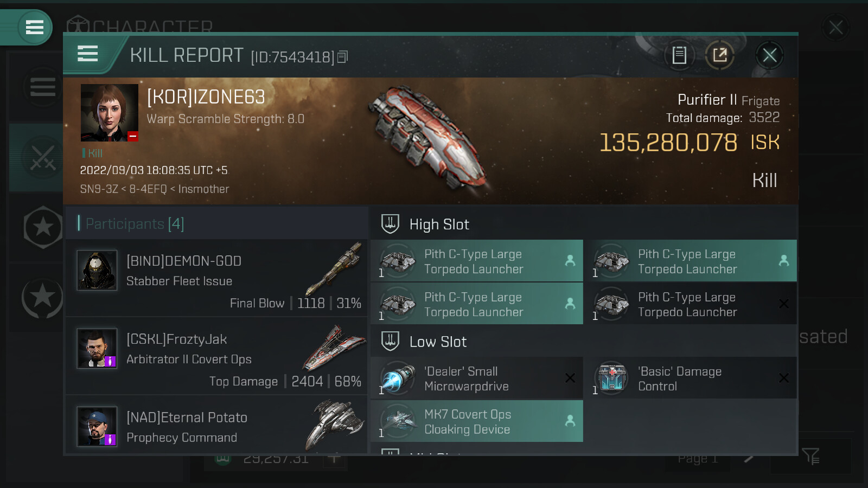Open the main menu button
The image size is (868, 488).
35,27
